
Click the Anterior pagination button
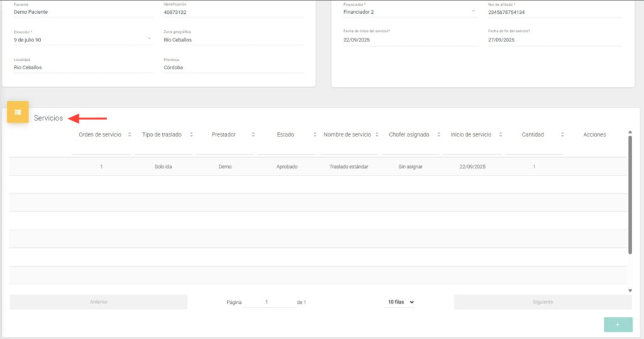tap(99, 302)
